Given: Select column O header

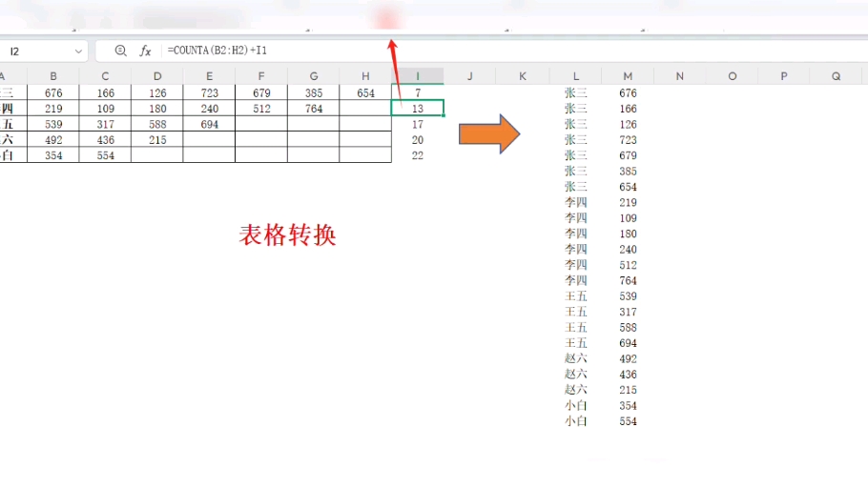Looking at the screenshot, I should pyautogui.click(x=732, y=76).
